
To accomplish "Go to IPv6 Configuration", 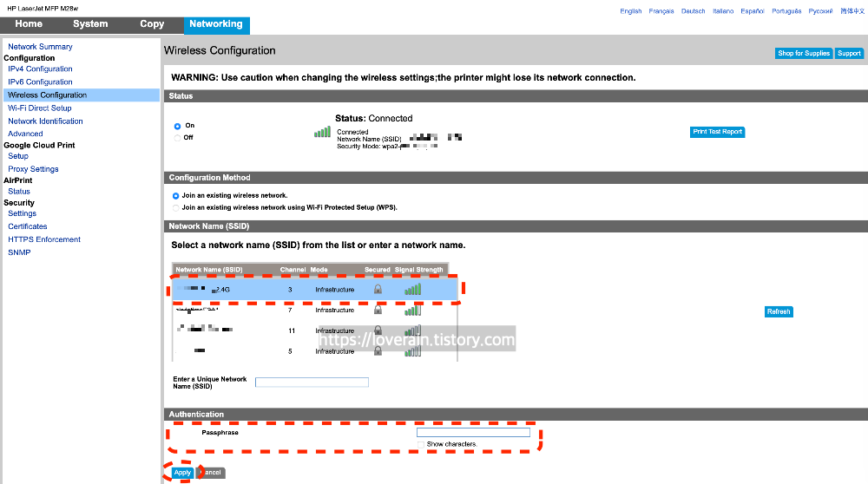I will (40, 82).
